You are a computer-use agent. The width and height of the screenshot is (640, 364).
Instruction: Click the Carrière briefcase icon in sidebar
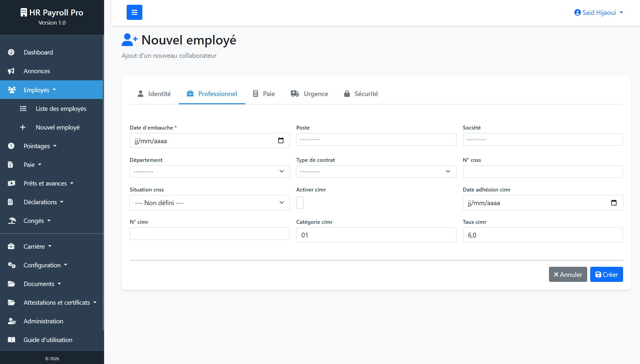(x=11, y=247)
